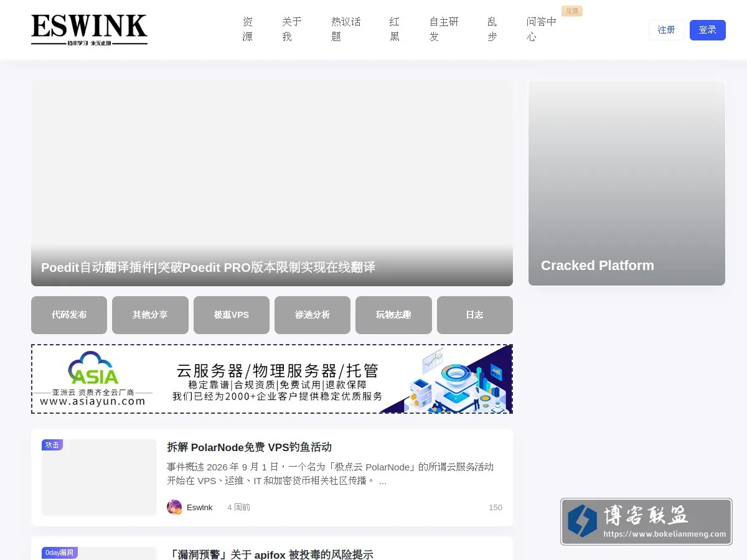Click the 注册 button
This screenshot has height=560, width=747.
(x=667, y=30)
